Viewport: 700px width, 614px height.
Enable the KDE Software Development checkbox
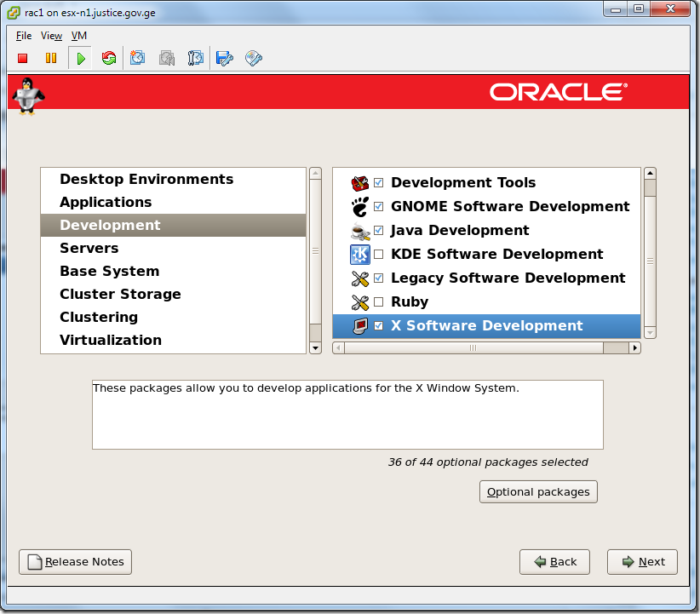(x=378, y=254)
